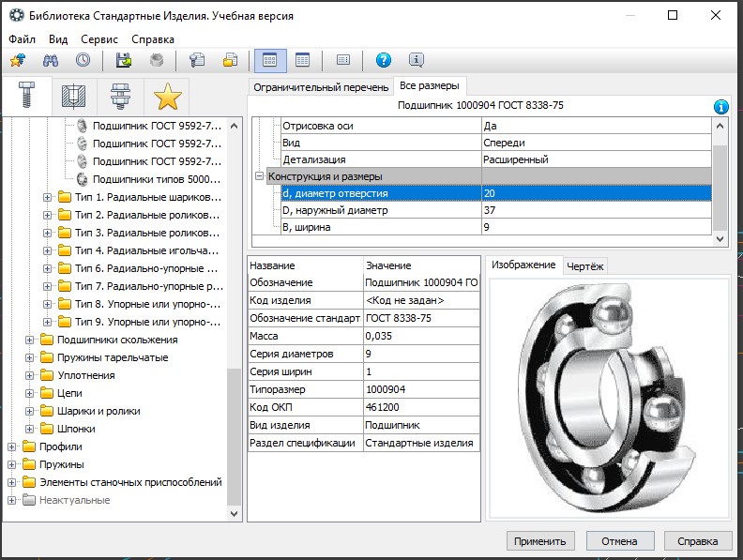Click the green floppy disk save icon
The height and width of the screenshot is (560, 743).
[x=123, y=61]
